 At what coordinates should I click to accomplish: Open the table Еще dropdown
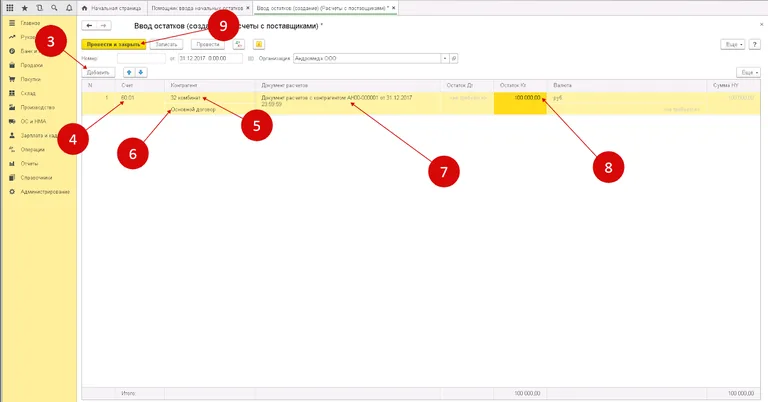[x=747, y=72]
